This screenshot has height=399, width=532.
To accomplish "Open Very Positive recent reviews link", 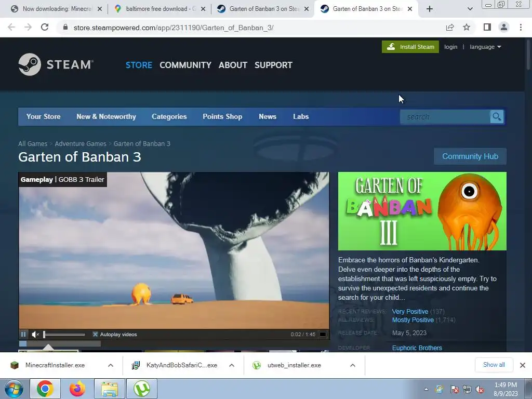I will click(x=410, y=312).
